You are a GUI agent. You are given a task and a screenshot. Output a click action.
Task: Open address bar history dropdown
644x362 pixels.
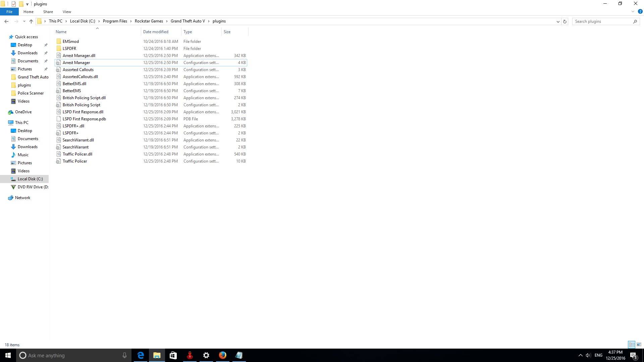pos(558,21)
